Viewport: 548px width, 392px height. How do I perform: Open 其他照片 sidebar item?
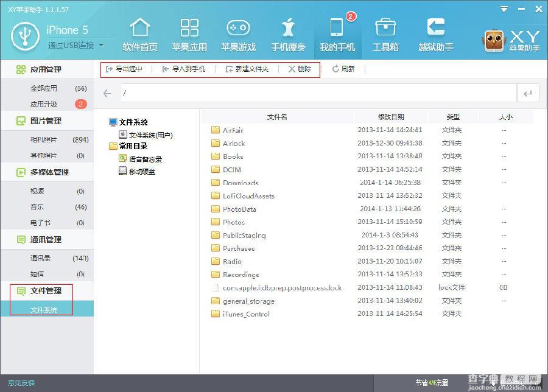(47, 155)
